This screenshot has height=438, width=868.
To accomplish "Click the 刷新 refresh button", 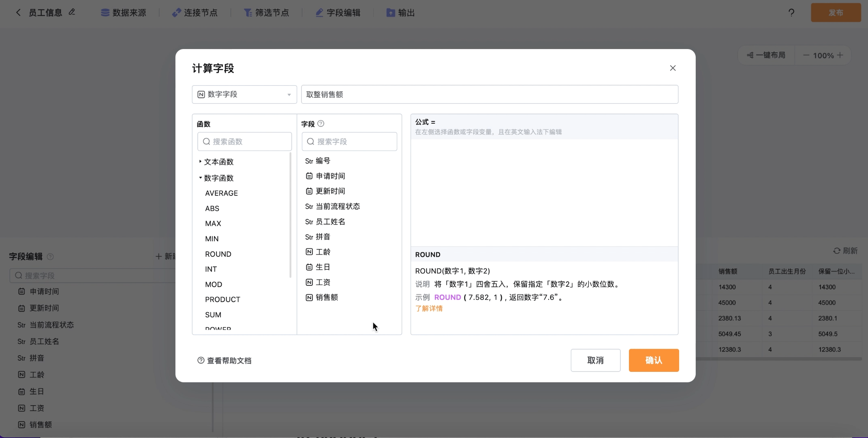I will 845,251.
